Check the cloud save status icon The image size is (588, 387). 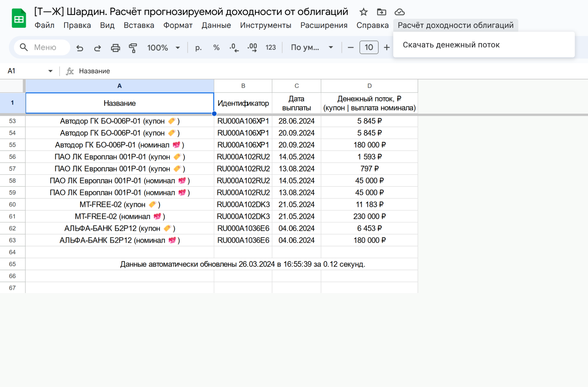399,12
